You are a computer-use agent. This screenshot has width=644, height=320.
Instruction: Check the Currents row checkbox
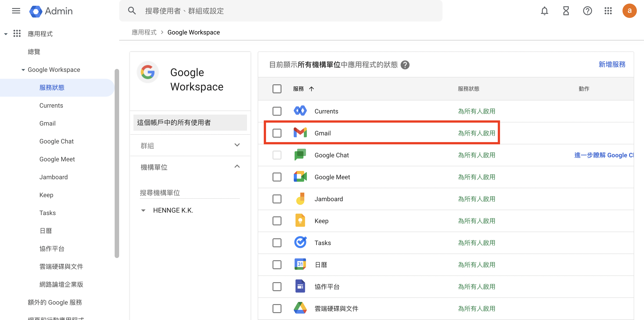[277, 111]
